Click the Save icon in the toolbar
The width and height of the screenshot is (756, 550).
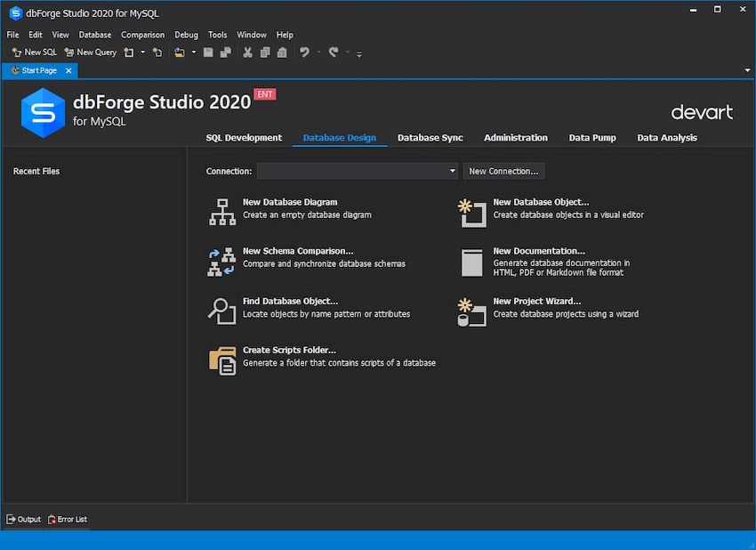click(x=207, y=52)
